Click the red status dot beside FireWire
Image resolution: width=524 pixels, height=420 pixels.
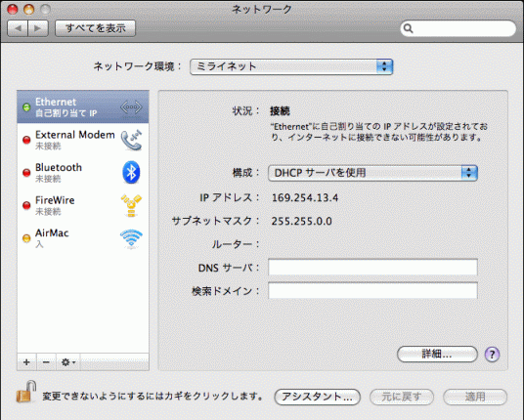pyautogui.click(x=26, y=205)
